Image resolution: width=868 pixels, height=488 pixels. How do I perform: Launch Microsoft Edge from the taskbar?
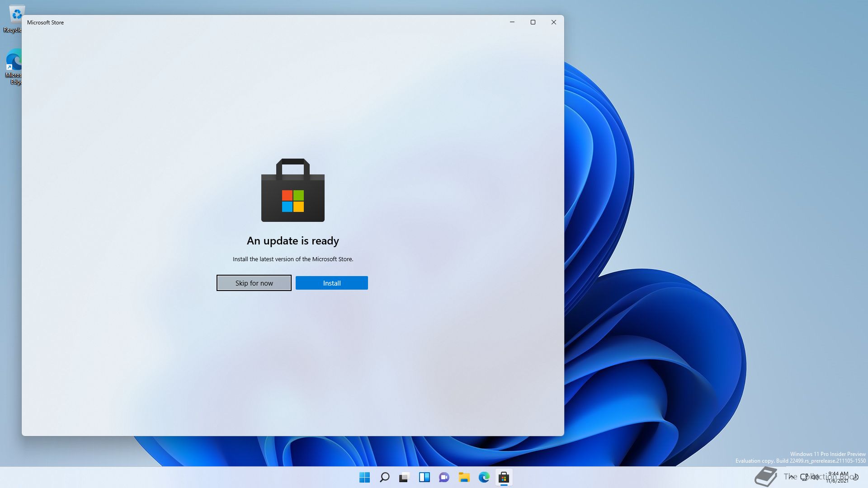click(x=484, y=477)
